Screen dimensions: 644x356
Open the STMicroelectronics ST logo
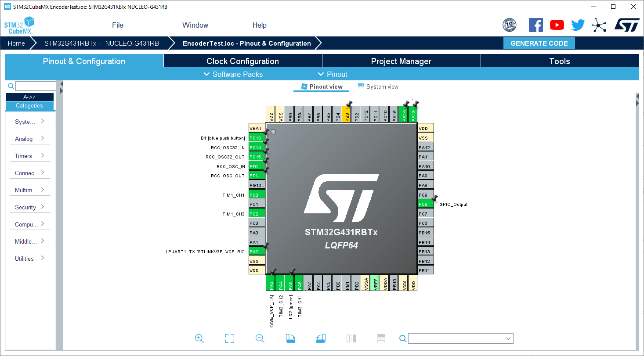tap(626, 25)
